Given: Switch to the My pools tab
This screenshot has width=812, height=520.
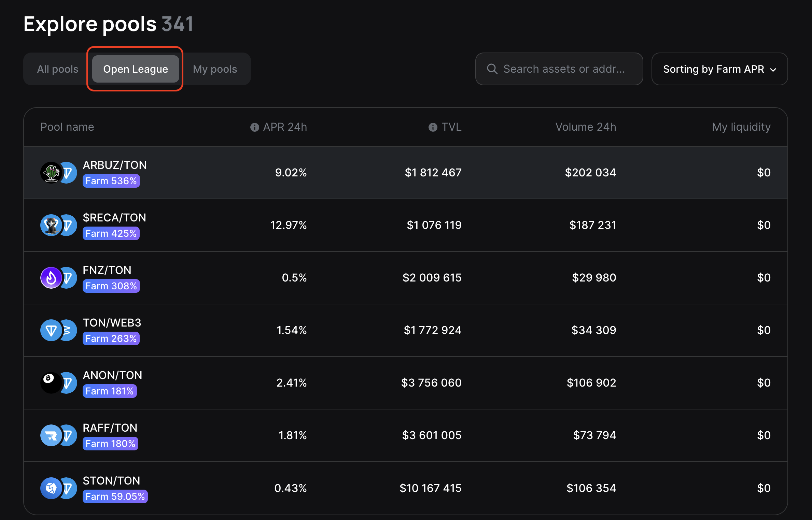Looking at the screenshot, I should [x=215, y=69].
